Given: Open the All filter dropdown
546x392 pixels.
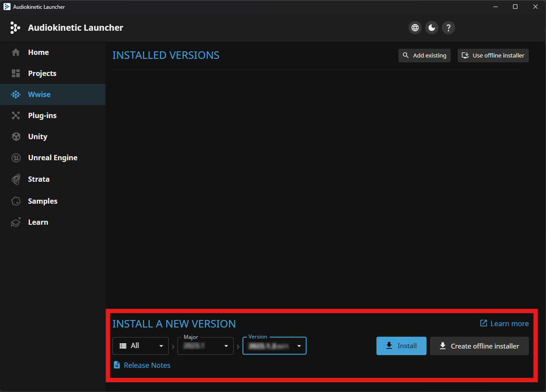Looking at the screenshot, I should 141,346.
